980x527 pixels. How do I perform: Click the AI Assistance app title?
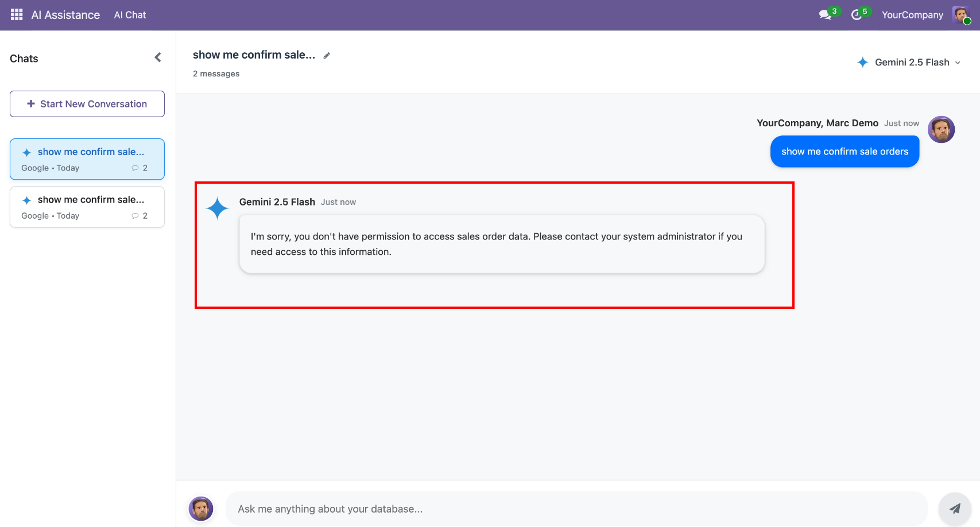click(65, 15)
